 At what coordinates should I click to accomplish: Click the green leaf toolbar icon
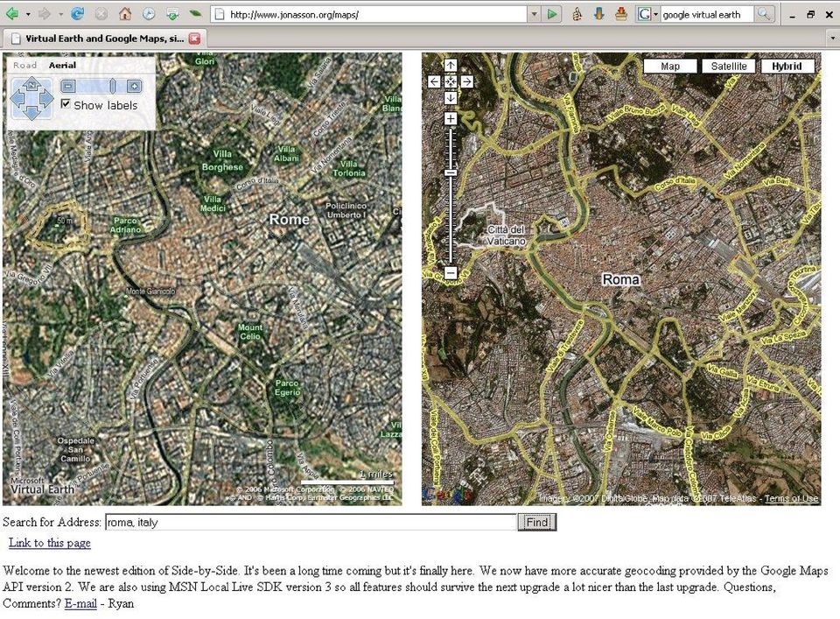point(195,14)
